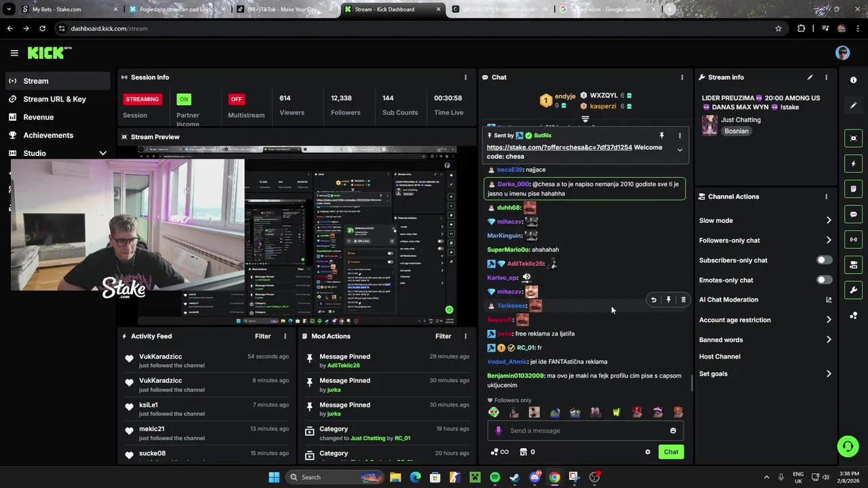Open the Session Info three-dot options menu
Viewport: 868px width, 488px height.
(x=465, y=77)
